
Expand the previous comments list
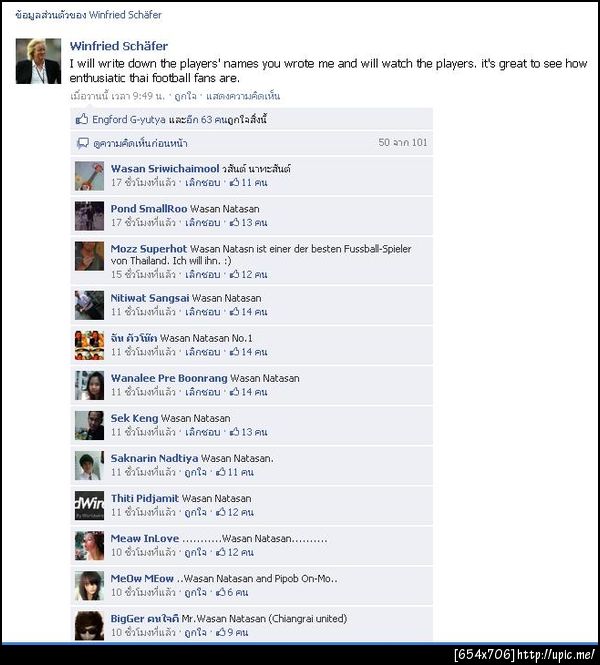[140, 143]
